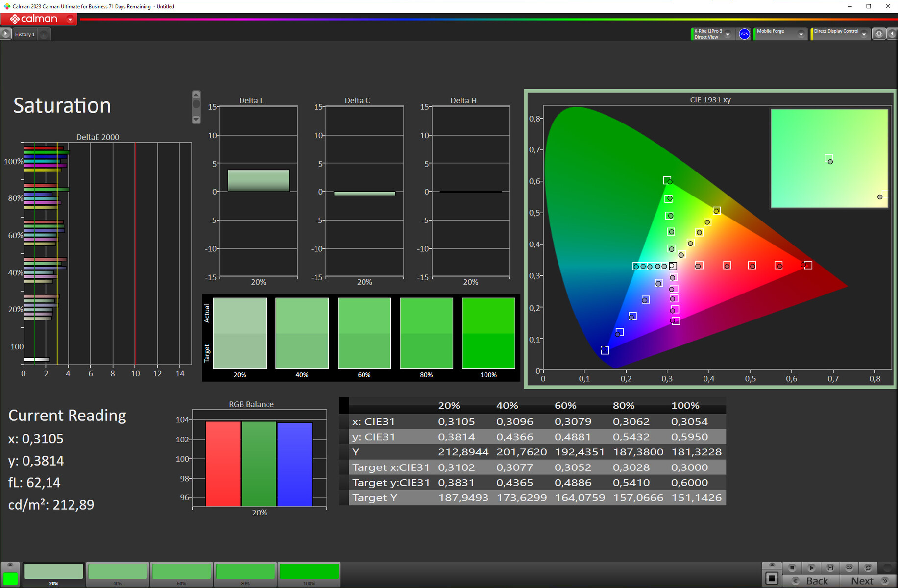Viewport: 898px width, 588px height.
Task: Click the Back button
Action: coord(811,581)
